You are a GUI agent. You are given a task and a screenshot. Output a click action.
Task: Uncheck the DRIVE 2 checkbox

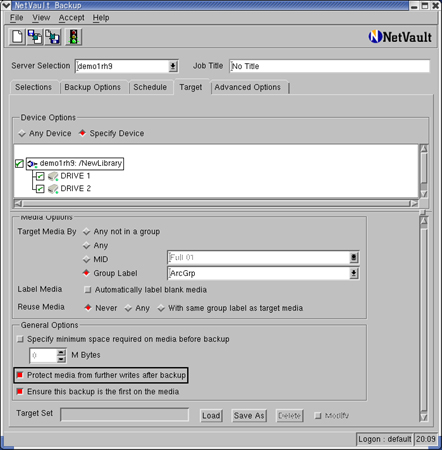tap(40, 189)
